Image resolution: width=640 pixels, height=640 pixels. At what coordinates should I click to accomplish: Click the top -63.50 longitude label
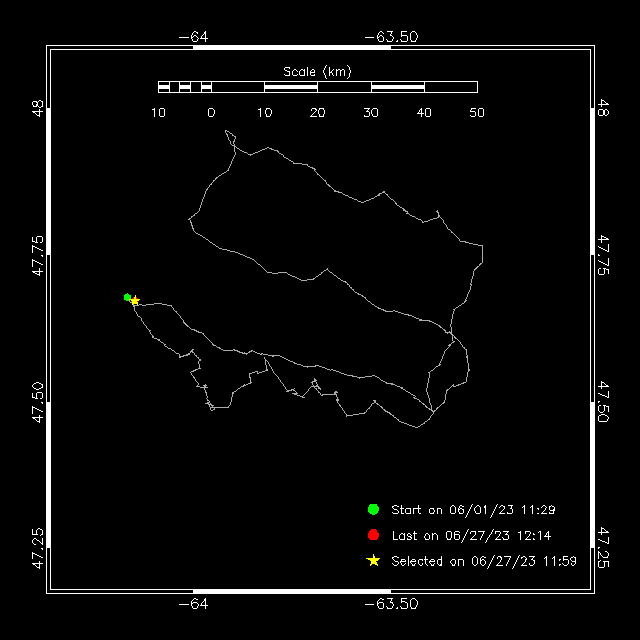coord(391,37)
